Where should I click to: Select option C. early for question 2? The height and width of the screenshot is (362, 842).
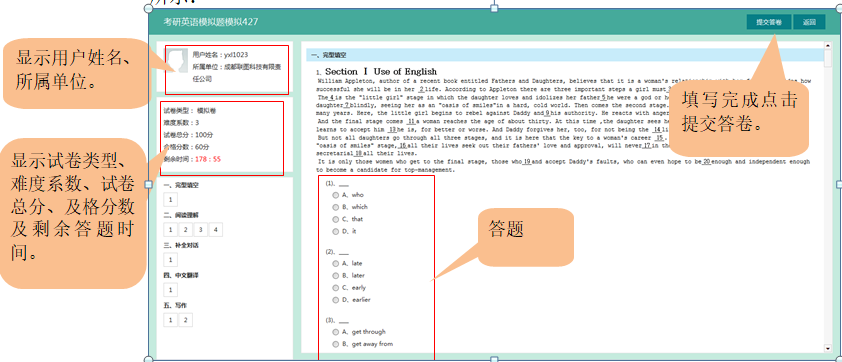(336, 288)
